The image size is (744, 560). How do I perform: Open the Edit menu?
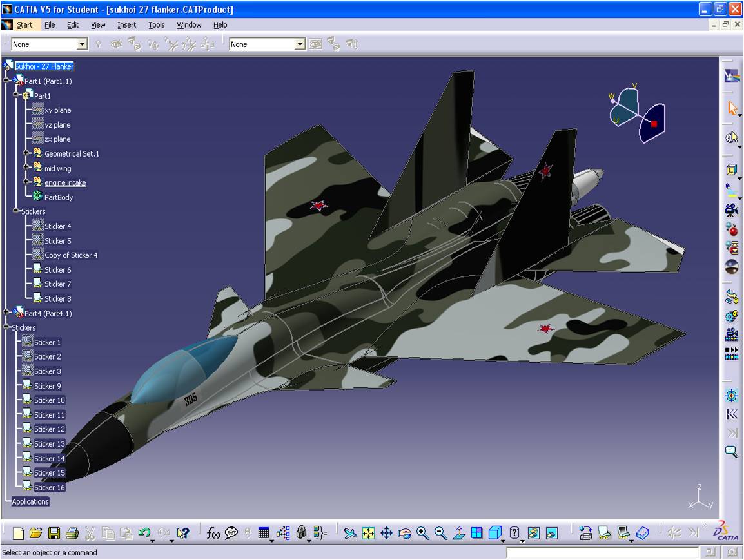(x=73, y=24)
